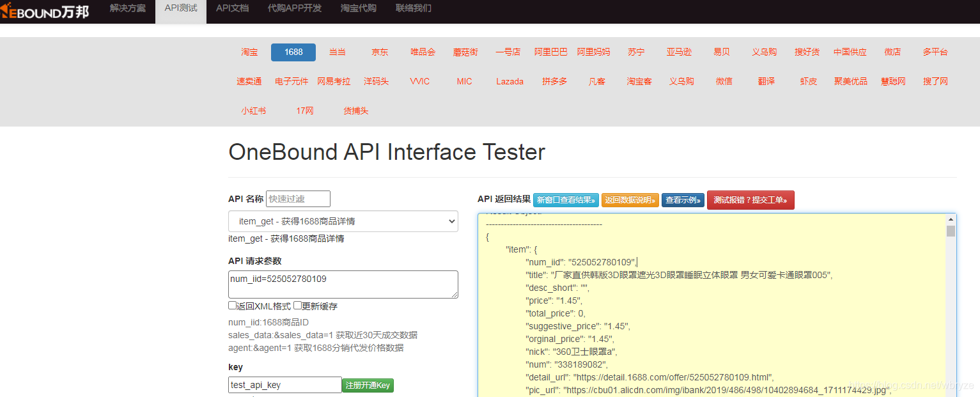Click the result box scrollbar thumb
Image resolution: width=980 pixels, height=397 pixels.
(x=951, y=231)
